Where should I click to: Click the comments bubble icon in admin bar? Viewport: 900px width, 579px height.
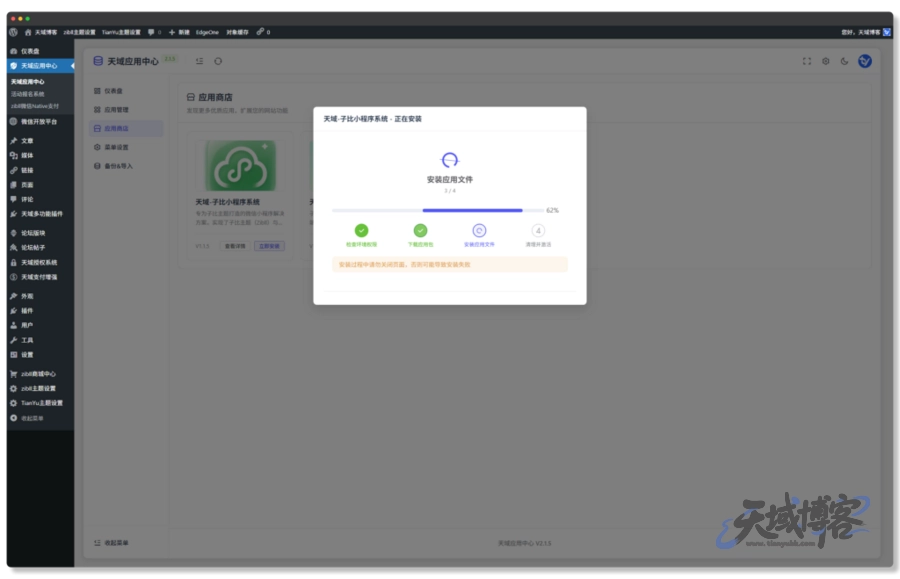pyautogui.click(x=151, y=32)
